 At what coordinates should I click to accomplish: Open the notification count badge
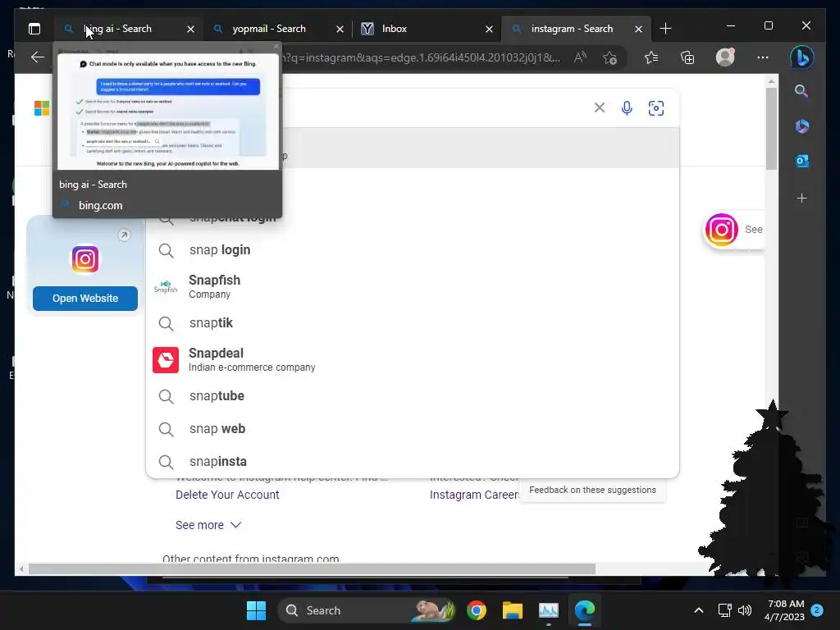tap(817, 609)
